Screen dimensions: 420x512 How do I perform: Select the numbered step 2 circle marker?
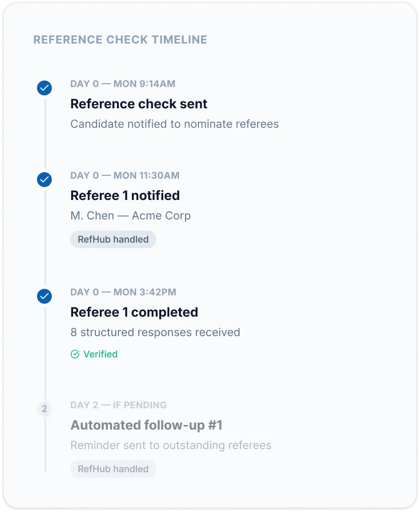(44, 409)
